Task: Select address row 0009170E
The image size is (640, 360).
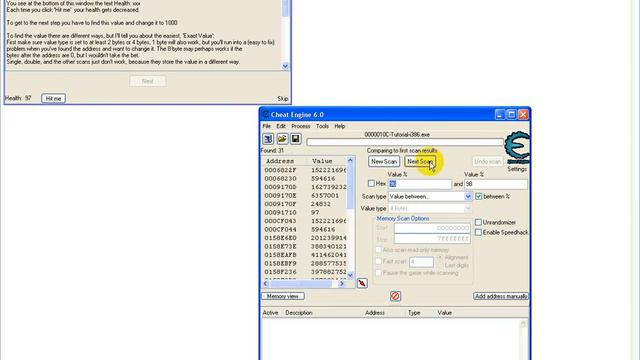Action: 304,196
